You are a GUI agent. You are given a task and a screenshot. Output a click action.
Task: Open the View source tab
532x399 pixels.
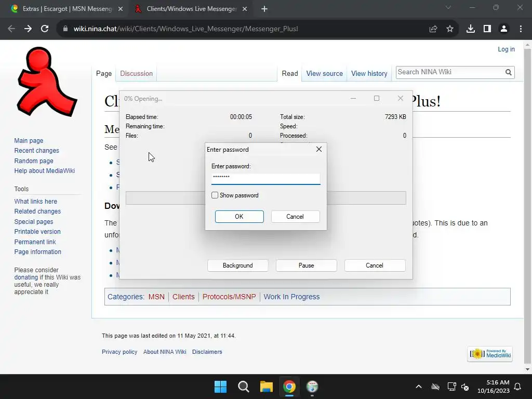coord(324,74)
